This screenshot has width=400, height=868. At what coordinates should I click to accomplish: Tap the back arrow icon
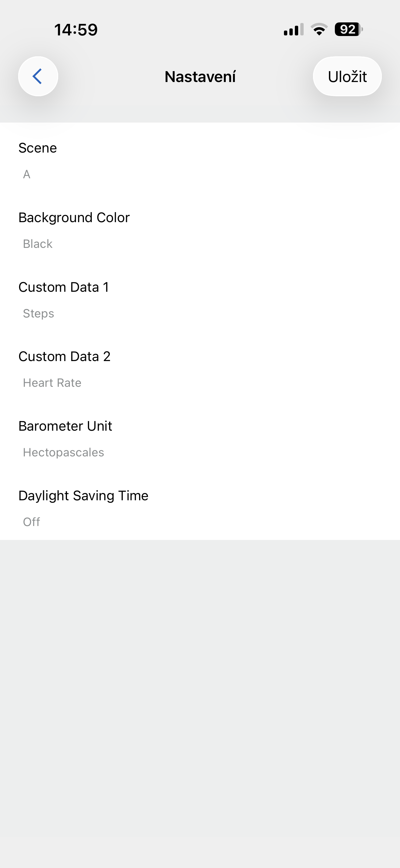coord(38,77)
